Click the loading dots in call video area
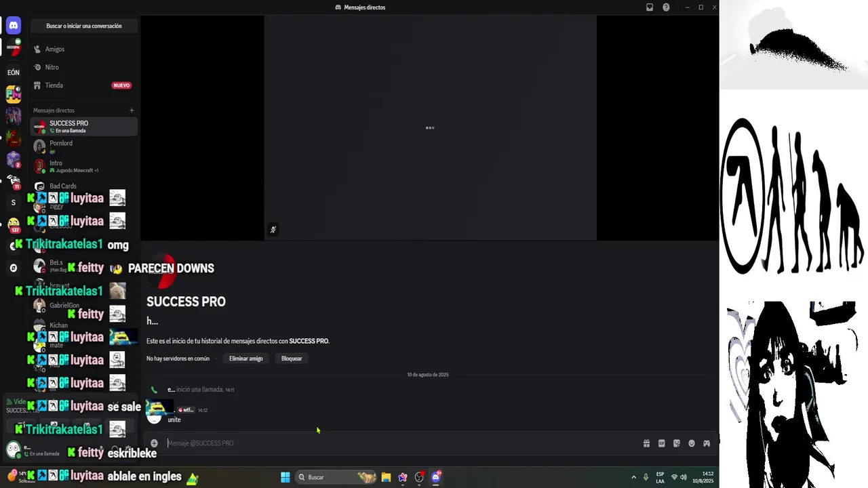This screenshot has width=868, height=488. pyautogui.click(x=430, y=127)
